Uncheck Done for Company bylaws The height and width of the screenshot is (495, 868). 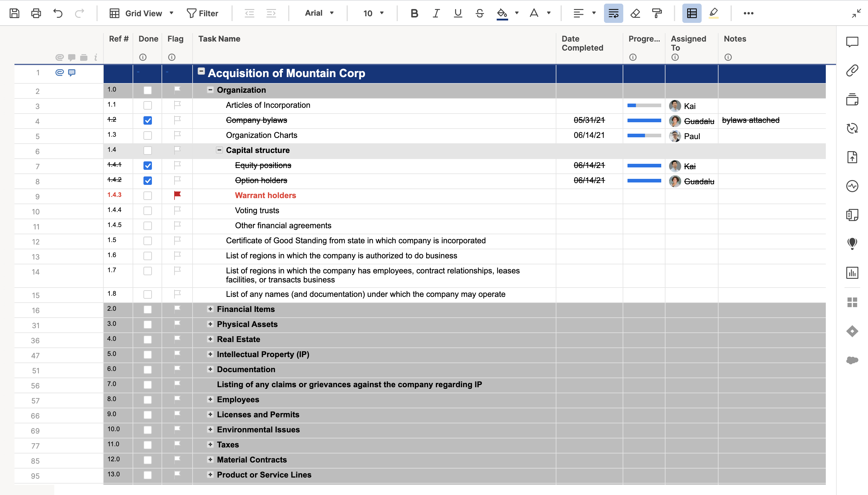(147, 120)
